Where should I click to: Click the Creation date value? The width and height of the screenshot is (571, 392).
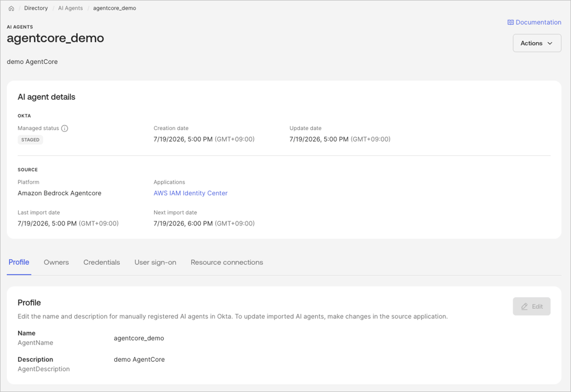coord(204,139)
